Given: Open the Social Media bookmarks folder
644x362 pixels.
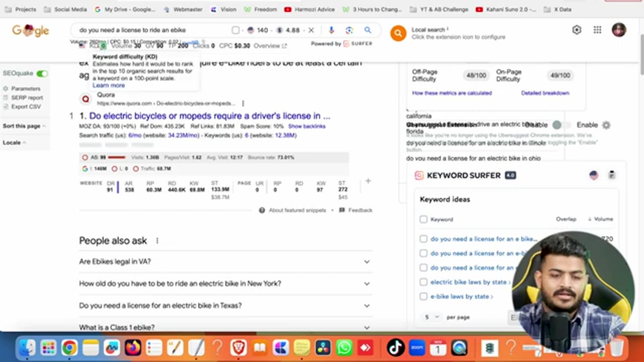Looking at the screenshot, I should click(65, 9).
